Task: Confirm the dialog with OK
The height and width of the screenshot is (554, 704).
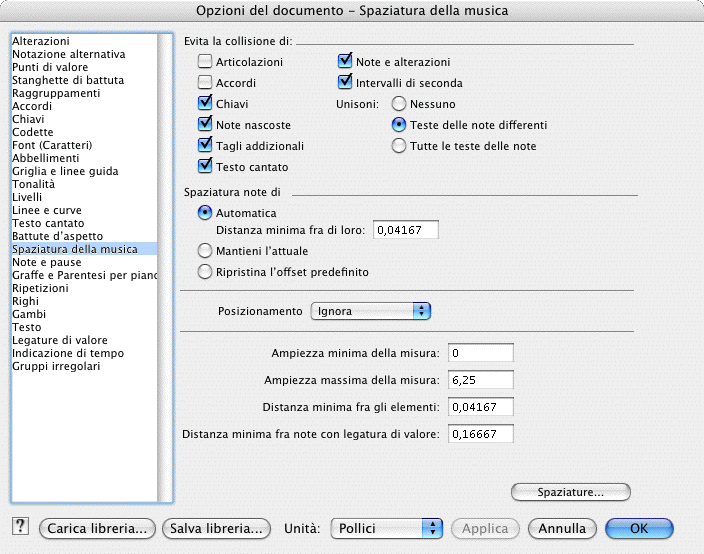Action: 639,528
